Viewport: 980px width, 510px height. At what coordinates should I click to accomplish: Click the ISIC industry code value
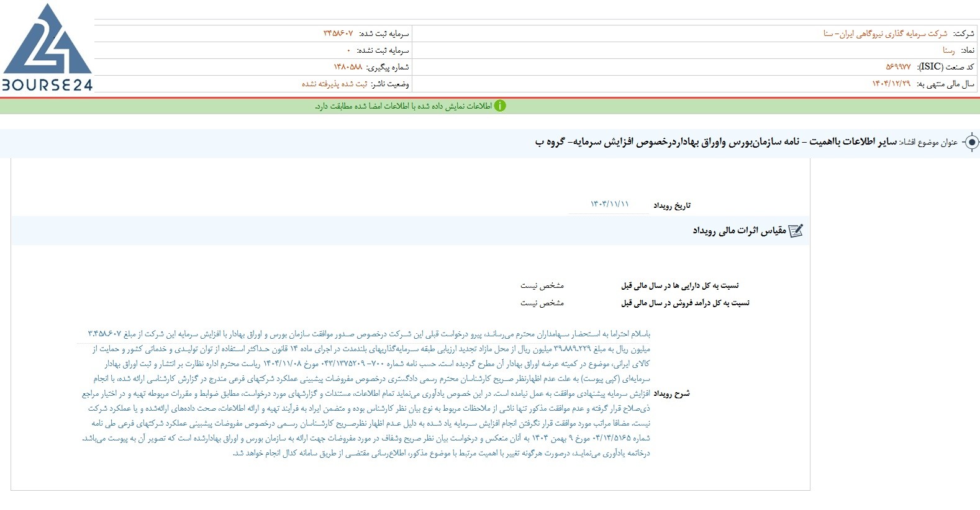click(898, 67)
